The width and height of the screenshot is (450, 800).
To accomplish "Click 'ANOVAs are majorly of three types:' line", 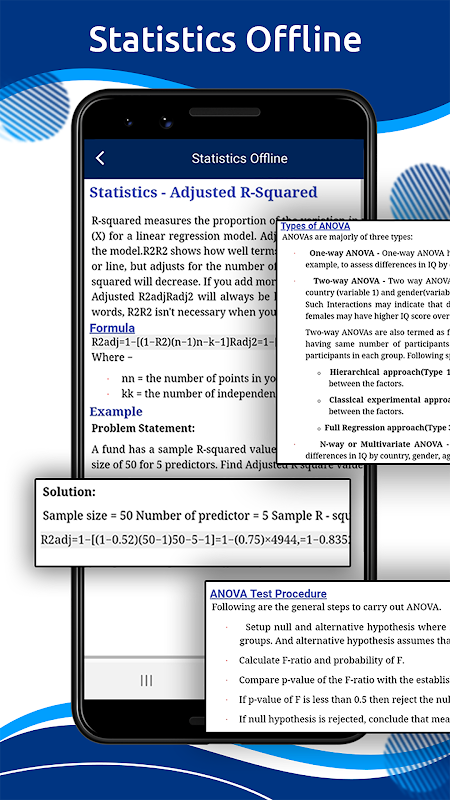I will click(347, 237).
